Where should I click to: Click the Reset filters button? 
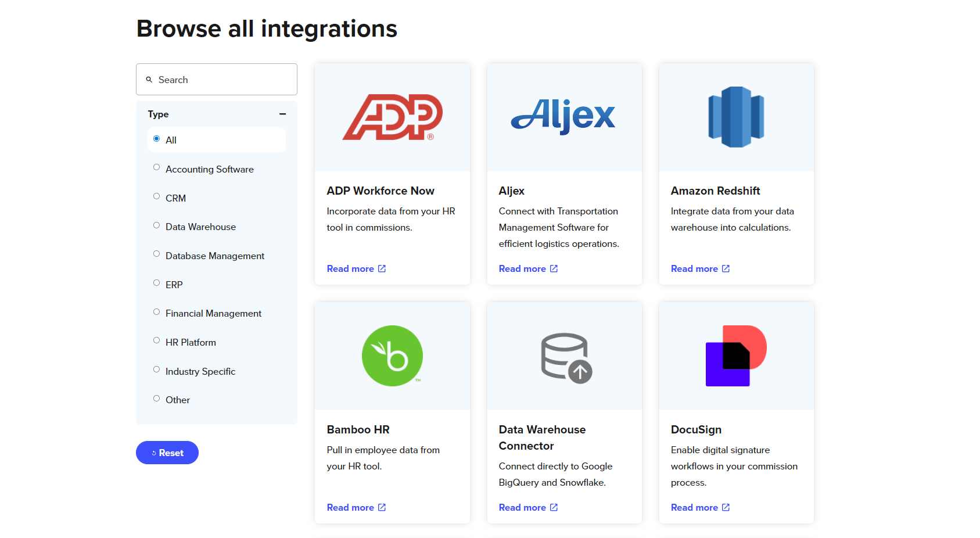click(167, 453)
